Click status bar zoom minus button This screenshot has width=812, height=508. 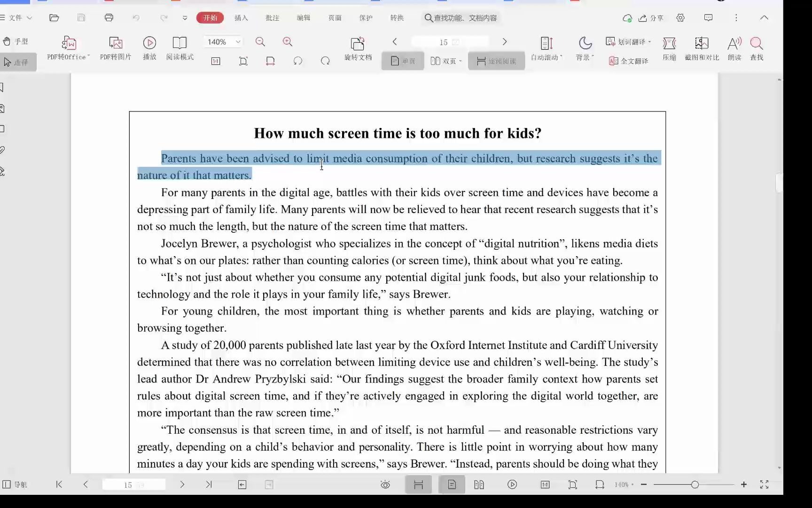[x=644, y=484]
